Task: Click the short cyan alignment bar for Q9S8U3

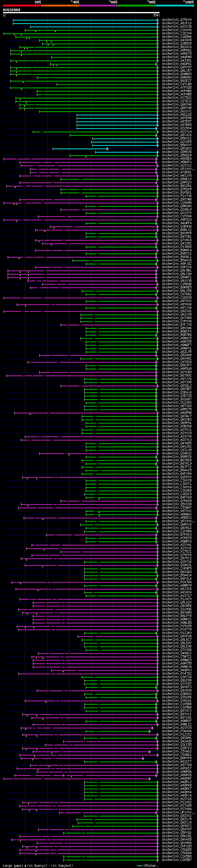Action: point(80,149)
